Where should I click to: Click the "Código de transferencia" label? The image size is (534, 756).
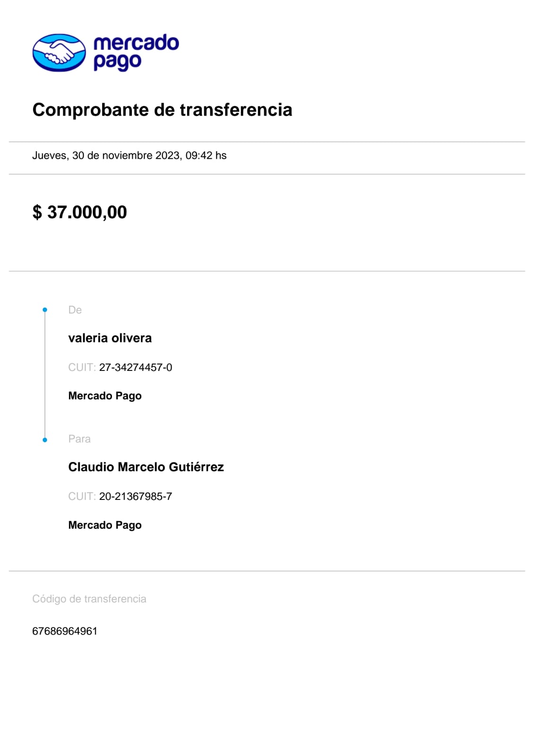(x=89, y=599)
